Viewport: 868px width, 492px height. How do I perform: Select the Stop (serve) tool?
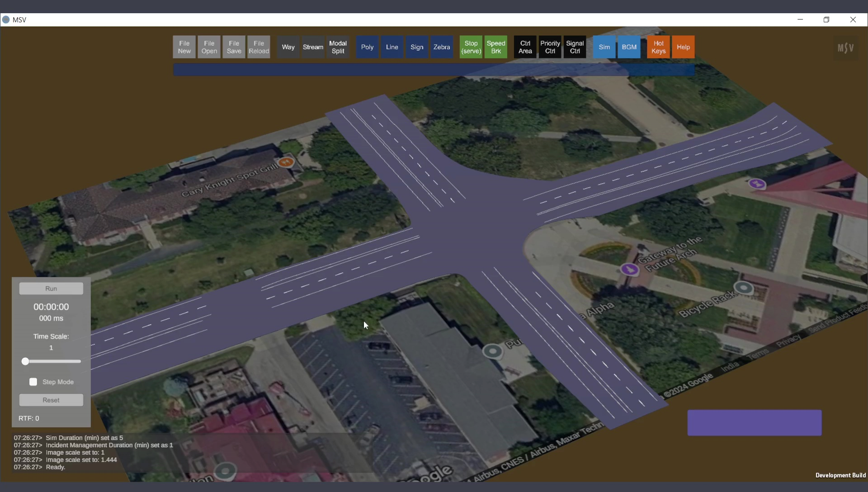[x=471, y=47]
